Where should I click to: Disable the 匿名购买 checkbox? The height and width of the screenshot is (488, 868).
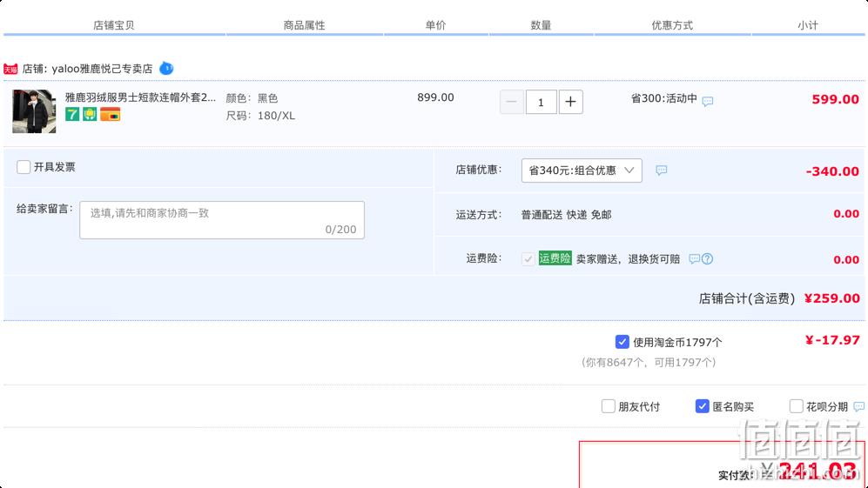702,407
